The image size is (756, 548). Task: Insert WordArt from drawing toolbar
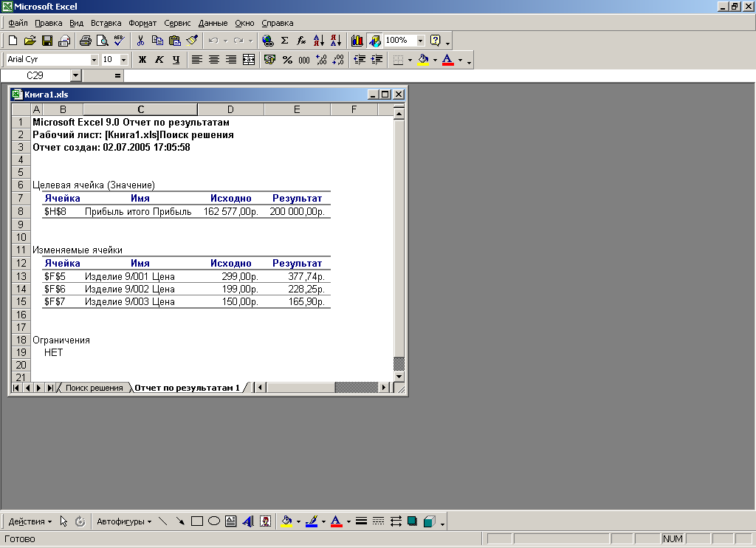point(248,521)
